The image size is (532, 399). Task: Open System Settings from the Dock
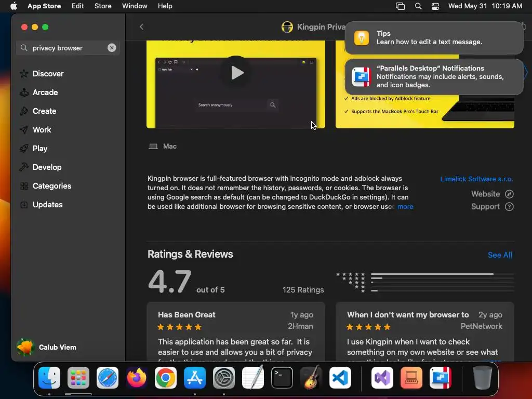pyautogui.click(x=223, y=378)
